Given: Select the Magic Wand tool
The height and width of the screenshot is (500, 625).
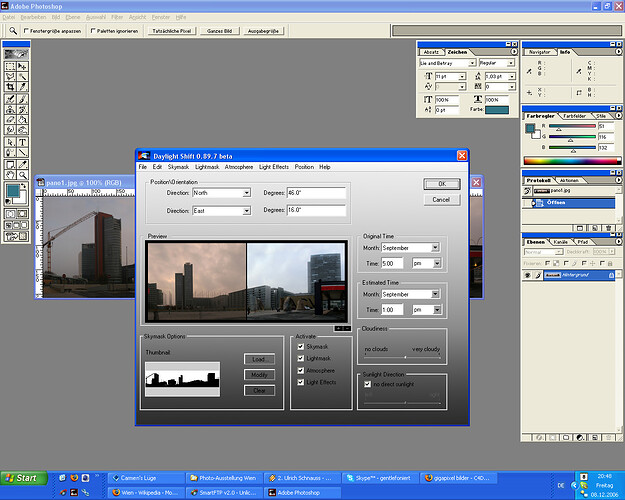Looking at the screenshot, I should 22,77.
